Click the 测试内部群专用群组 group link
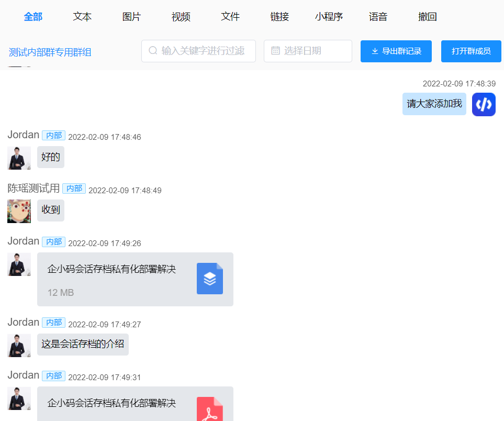This screenshot has width=504, height=421. 50,52
